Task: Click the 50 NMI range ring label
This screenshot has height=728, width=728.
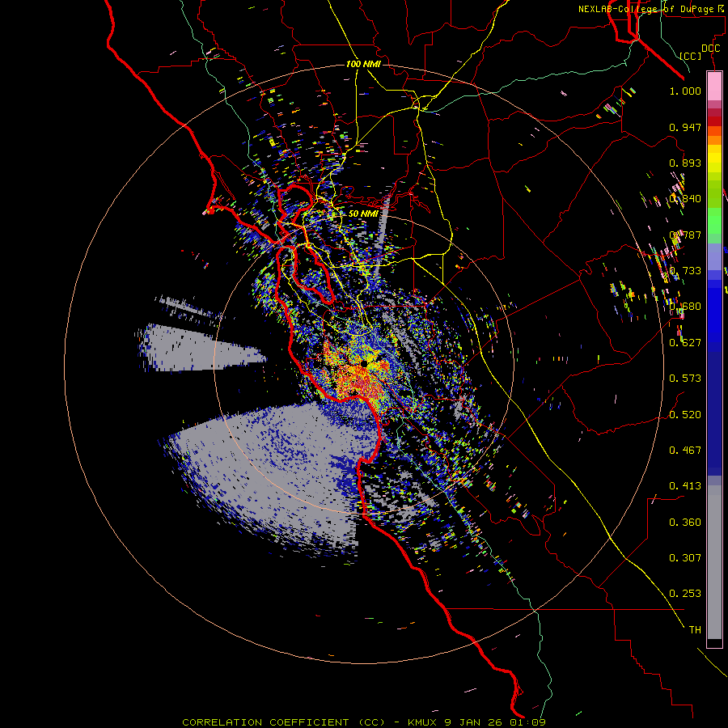Action: click(363, 214)
